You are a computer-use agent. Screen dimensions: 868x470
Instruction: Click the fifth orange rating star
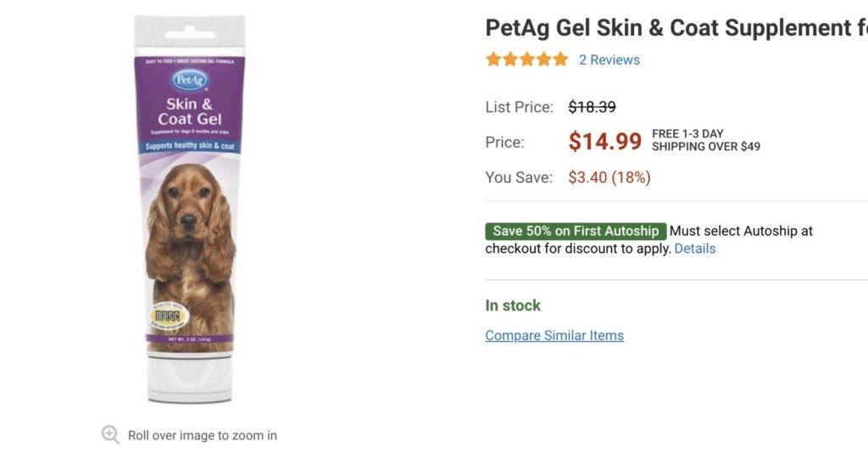(559, 59)
